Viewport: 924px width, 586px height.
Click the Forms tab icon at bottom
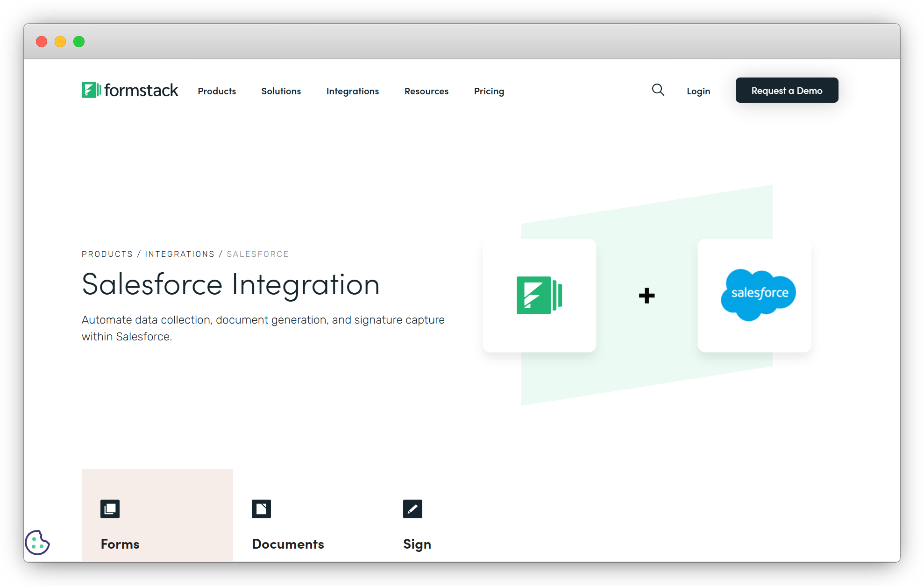pos(110,508)
